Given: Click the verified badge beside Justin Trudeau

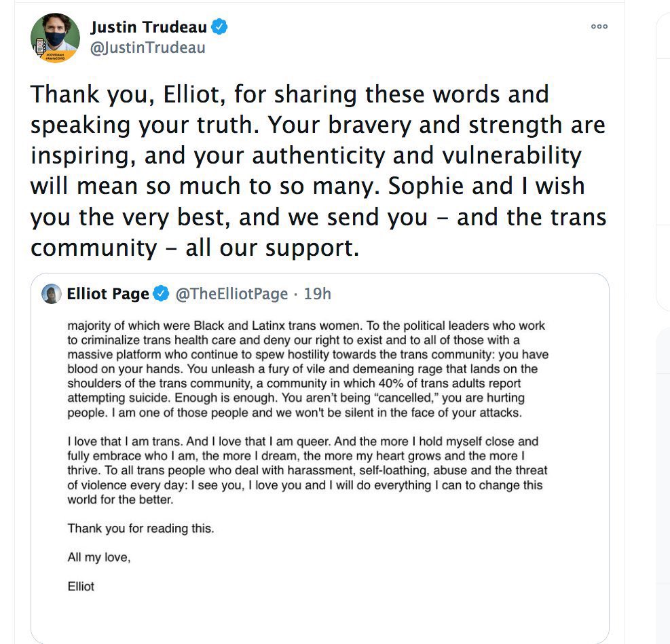Looking at the screenshot, I should [219, 27].
